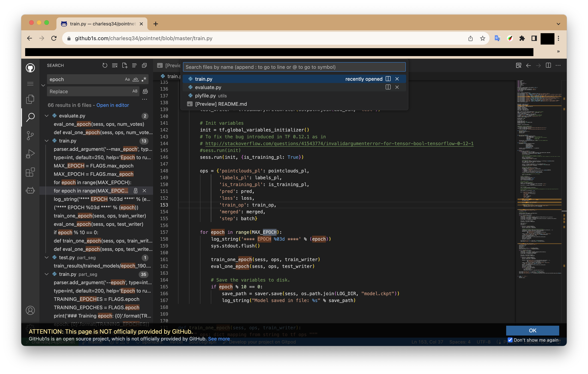Collapse all search results icon
The width and height of the screenshot is (588, 374).
click(x=144, y=66)
